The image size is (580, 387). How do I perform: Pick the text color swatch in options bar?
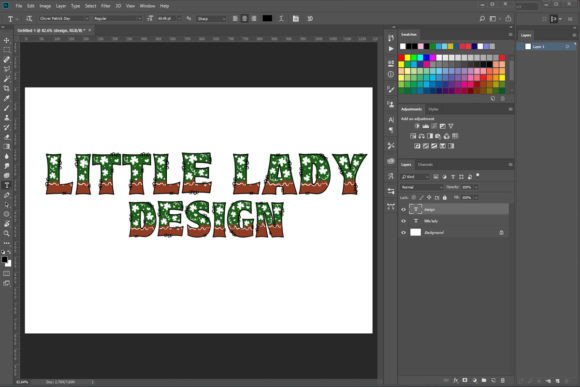click(x=267, y=18)
